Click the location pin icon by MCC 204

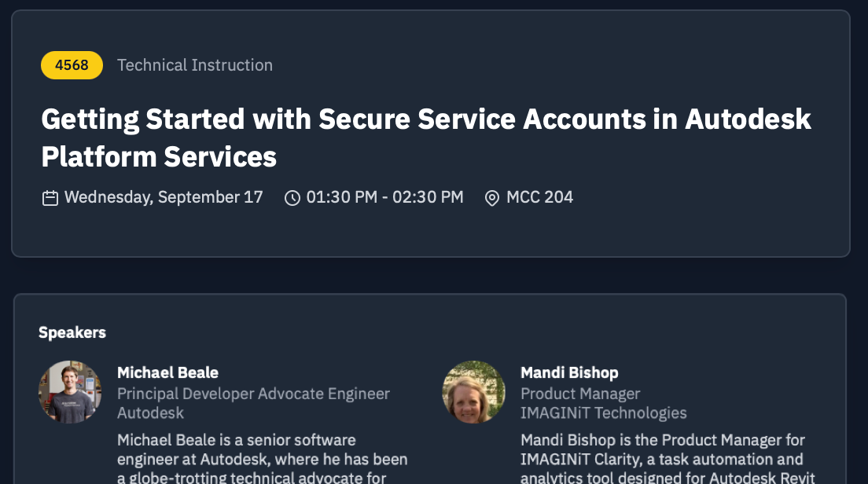coord(492,198)
